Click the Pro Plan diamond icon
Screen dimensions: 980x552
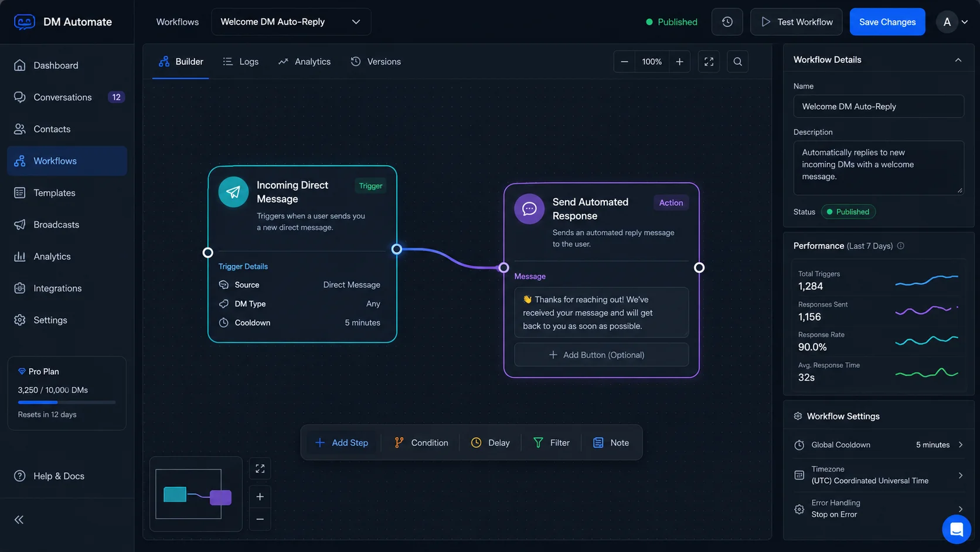22,371
